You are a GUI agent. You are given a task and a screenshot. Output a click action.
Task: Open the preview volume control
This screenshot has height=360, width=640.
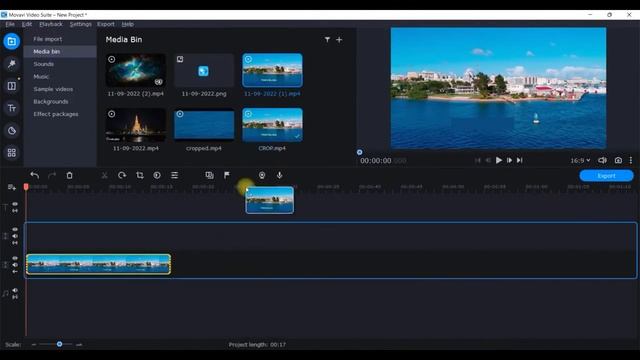(x=602, y=160)
